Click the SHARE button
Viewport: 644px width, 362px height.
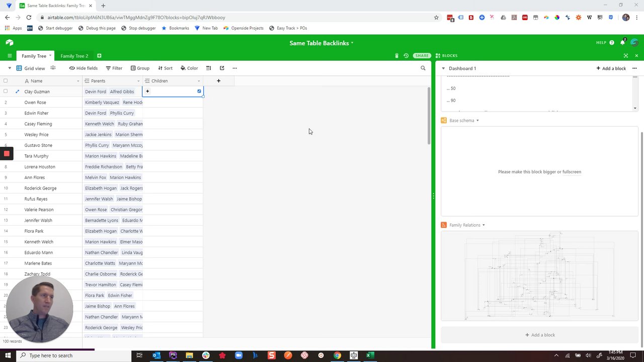[422, 56]
